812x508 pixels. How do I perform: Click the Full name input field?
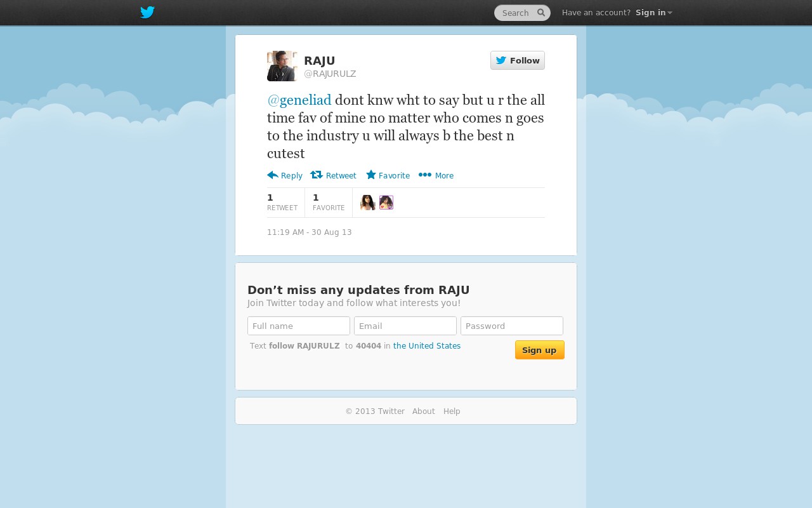(x=299, y=326)
